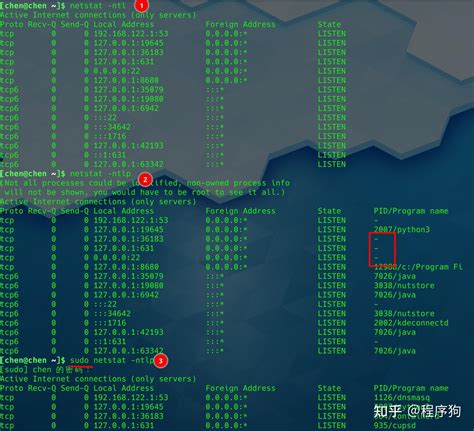Click the first 'Foreign Address' column header
Image resolution: width=474 pixels, height=431 pixels.
(x=240, y=24)
